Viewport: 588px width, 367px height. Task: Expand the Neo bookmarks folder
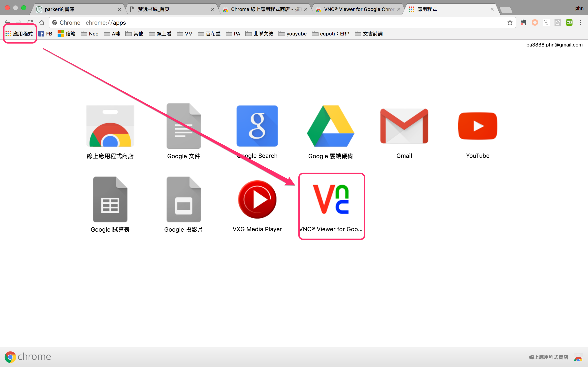pos(90,34)
